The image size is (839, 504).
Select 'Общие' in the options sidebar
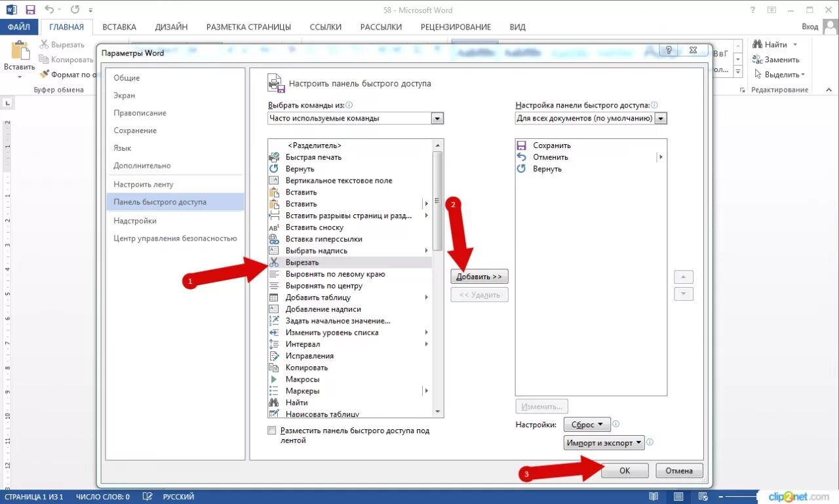click(x=175, y=78)
